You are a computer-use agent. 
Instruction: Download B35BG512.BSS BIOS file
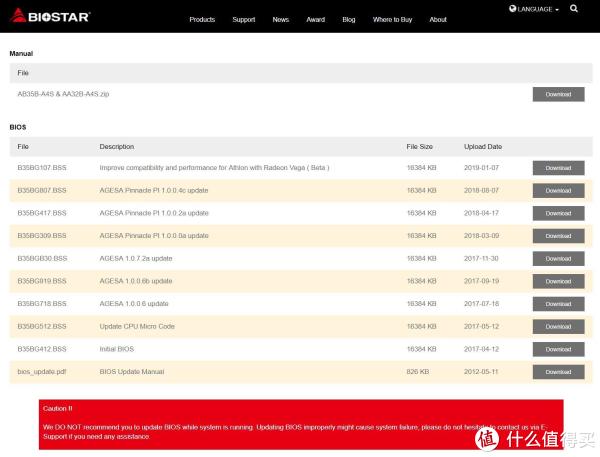(558, 326)
